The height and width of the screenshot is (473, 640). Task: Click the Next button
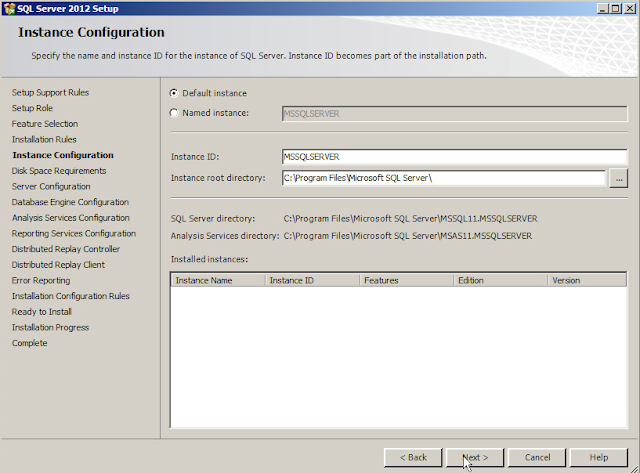tap(475, 457)
